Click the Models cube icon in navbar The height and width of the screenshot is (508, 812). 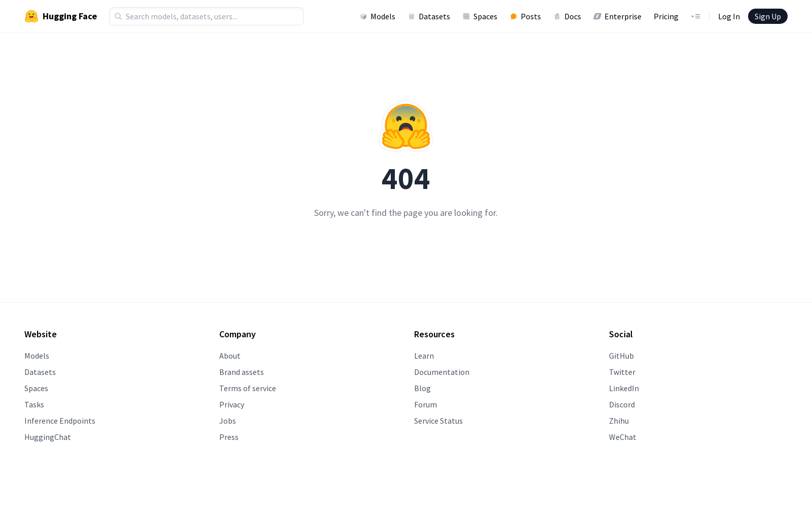[363, 16]
